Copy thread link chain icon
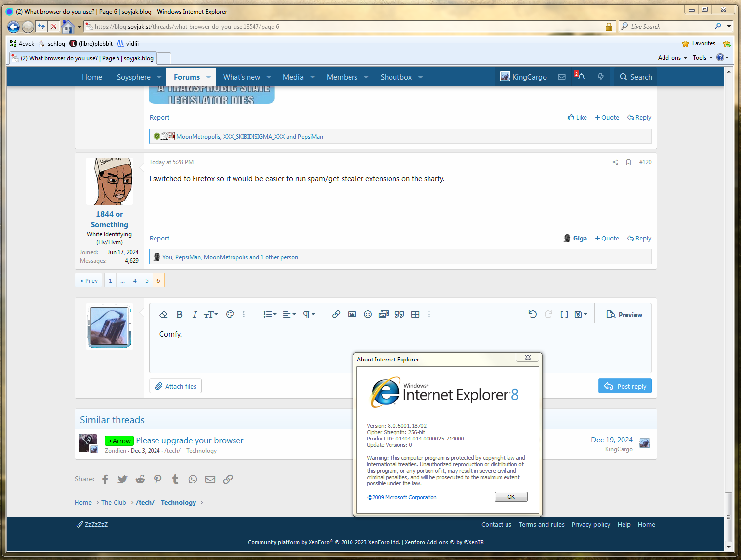 tap(228, 479)
